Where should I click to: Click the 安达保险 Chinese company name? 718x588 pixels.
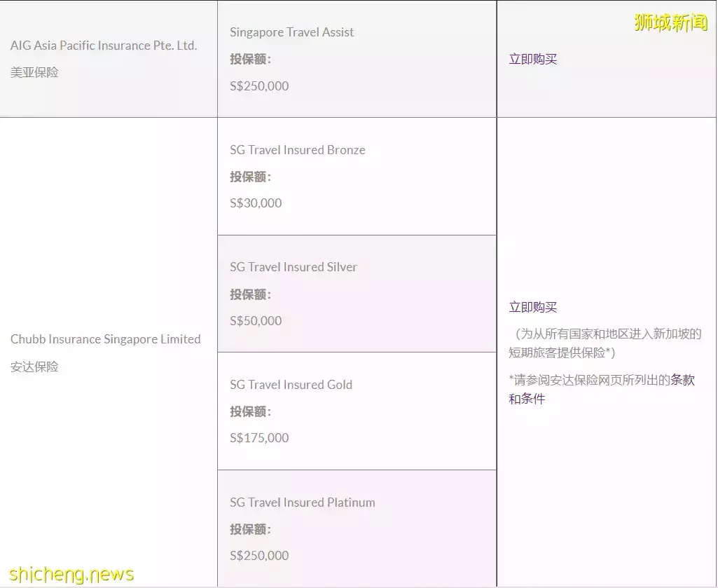pos(34,367)
